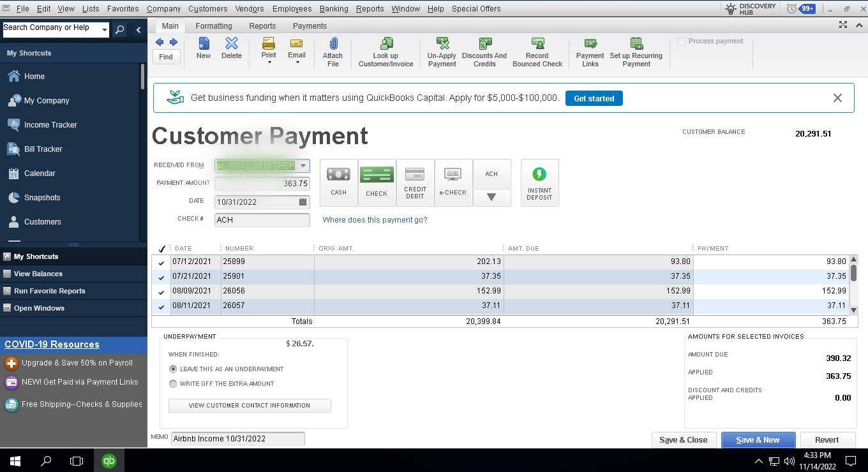
Task: Switch to Reports ribbon tab
Action: click(x=262, y=26)
